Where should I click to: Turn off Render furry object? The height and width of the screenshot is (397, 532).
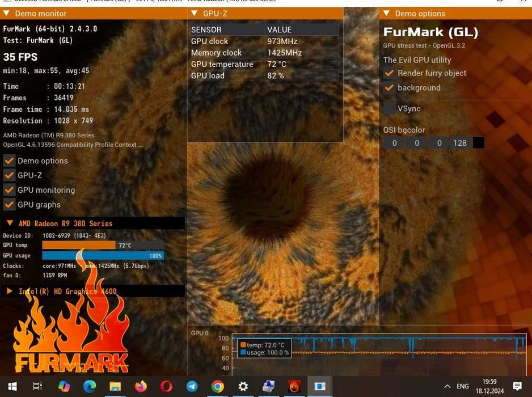click(x=389, y=73)
